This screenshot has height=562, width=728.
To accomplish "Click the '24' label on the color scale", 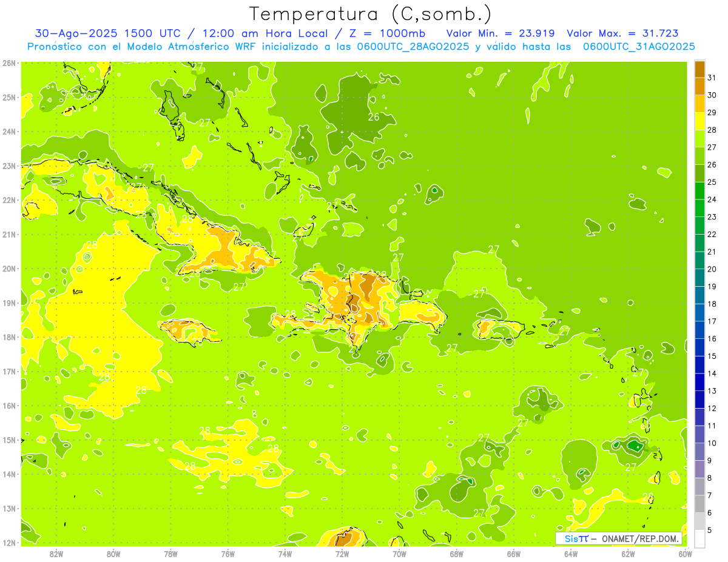I will click(712, 199).
